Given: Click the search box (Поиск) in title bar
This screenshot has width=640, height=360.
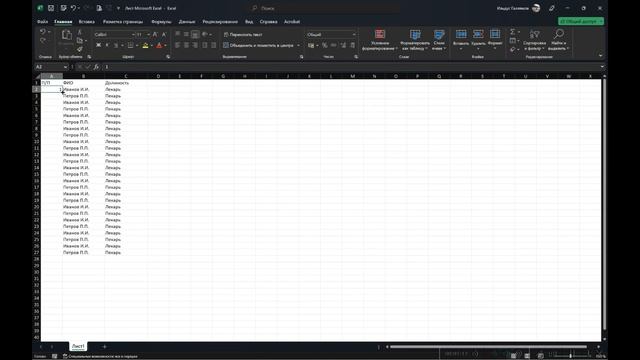Looking at the screenshot, I should point(324,8).
